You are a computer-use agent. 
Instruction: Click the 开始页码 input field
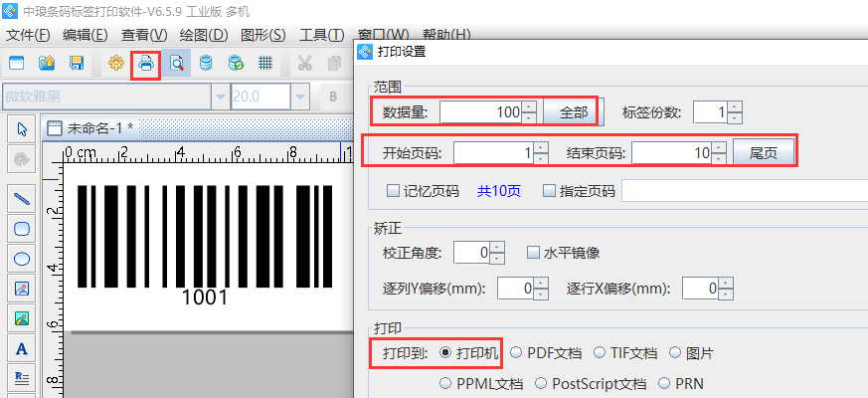pyautogui.click(x=494, y=153)
